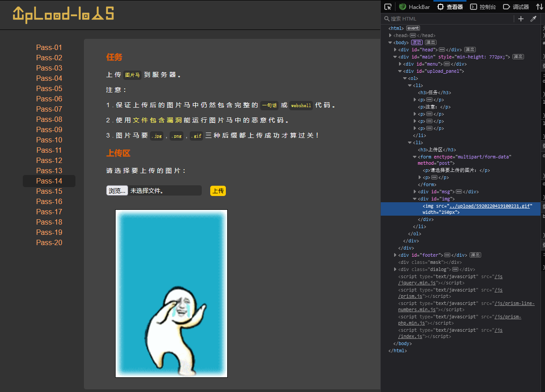Viewport: 545px width, 392px height.
Task: Open Pass-01 in the sidebar
Action: pyautogui.click(x=49, y=47)
